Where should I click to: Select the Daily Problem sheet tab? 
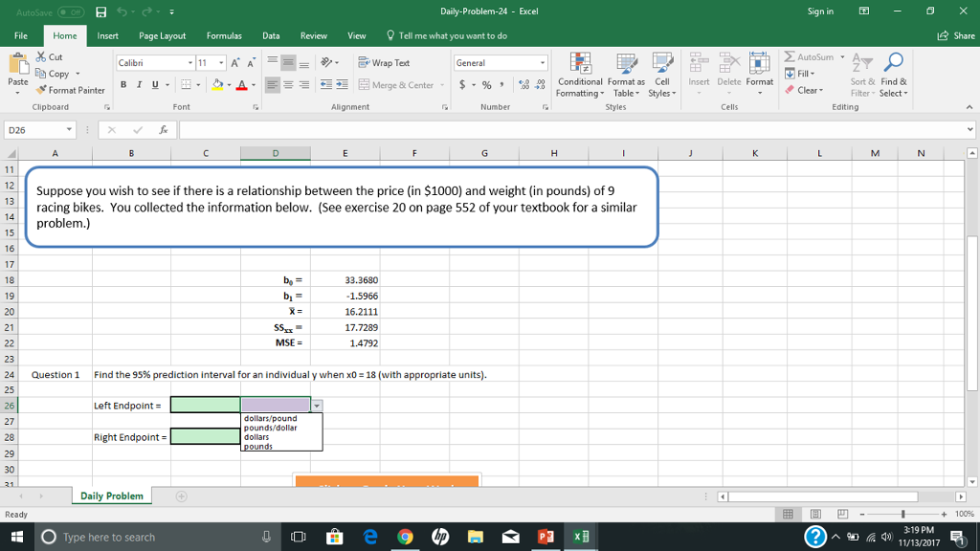pyautogui.click(x=114, y=496)
